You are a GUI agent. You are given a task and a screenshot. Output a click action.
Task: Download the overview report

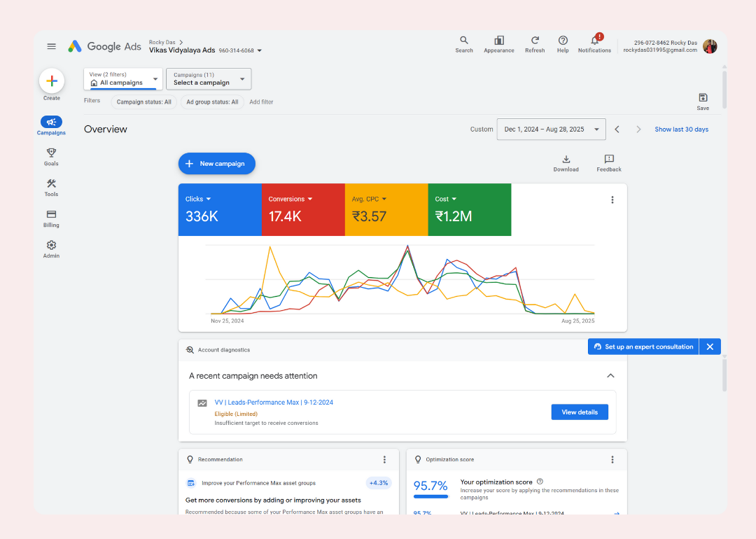[x=566, y=163]
